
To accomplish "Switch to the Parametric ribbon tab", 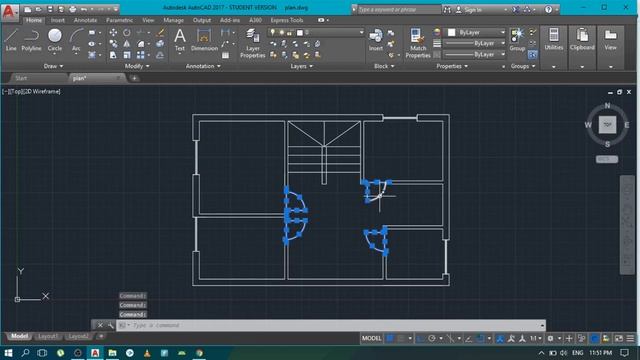I will pos(119,20).
